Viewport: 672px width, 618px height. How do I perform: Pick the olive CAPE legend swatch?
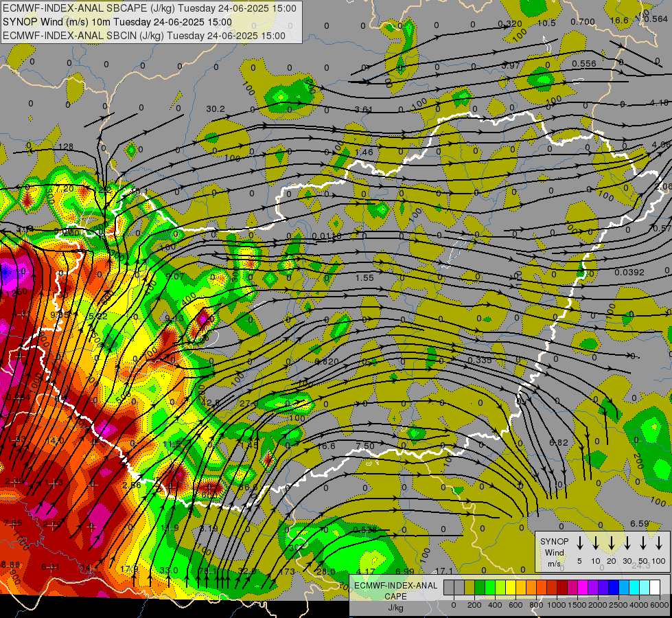470,587
